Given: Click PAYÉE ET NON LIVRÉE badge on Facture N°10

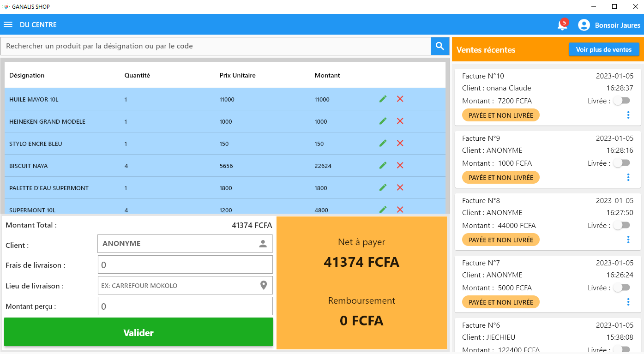Looking at the screenshot, I should 501,115.
